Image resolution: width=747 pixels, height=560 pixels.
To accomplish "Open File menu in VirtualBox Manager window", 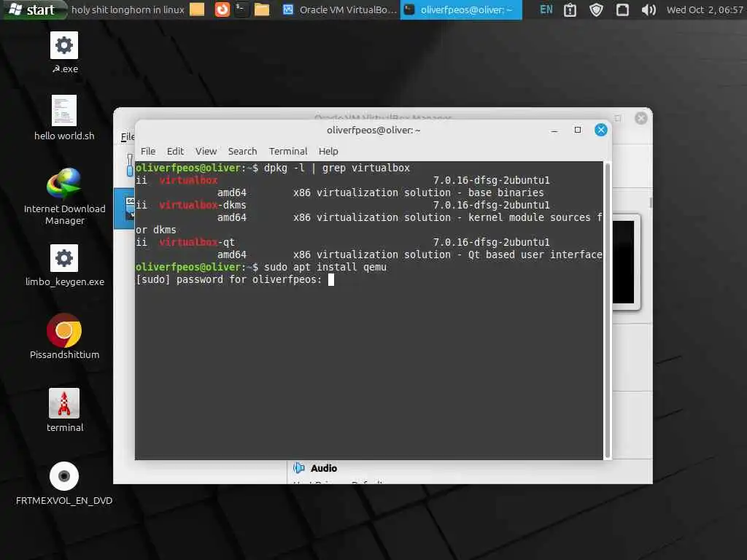I will pyautogui.click(x=127, y=137).
